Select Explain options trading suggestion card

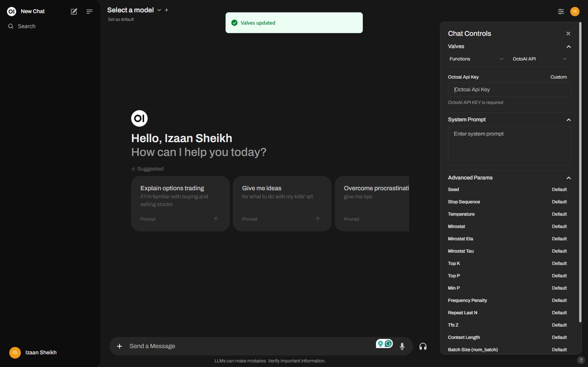pyautogui.click(x=180, y=204)
